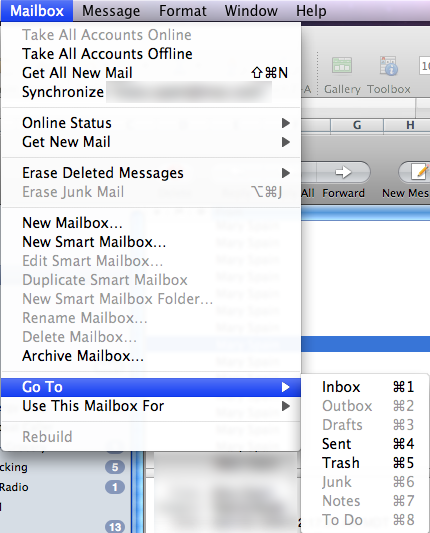430x533 pixels.
Task: Click the greyed New Smart Mailbox Folder… item
Action: [151, 299]
